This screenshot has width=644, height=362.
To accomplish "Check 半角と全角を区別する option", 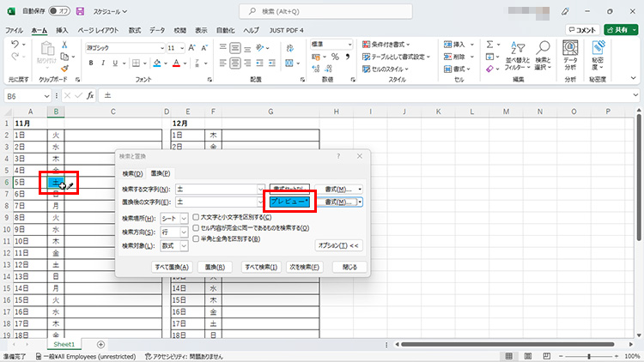I will pyautogui.click(x=197, y=238).
